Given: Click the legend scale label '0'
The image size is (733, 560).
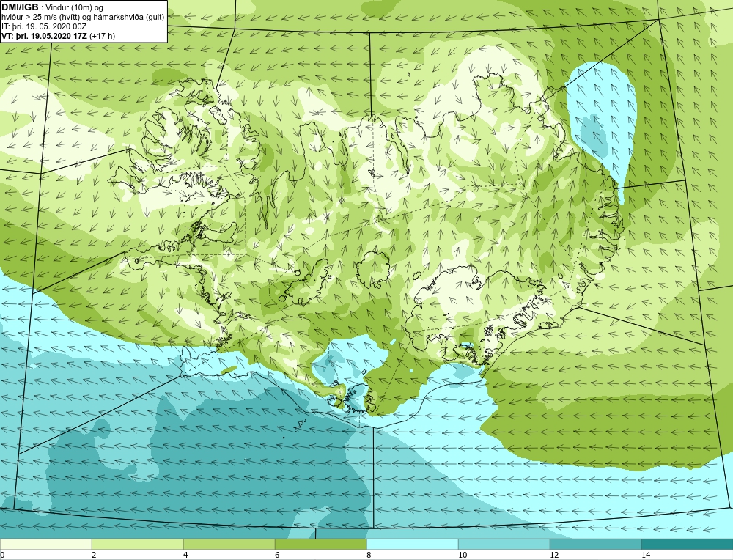Looking at the screenshot, I should point(2,555).
